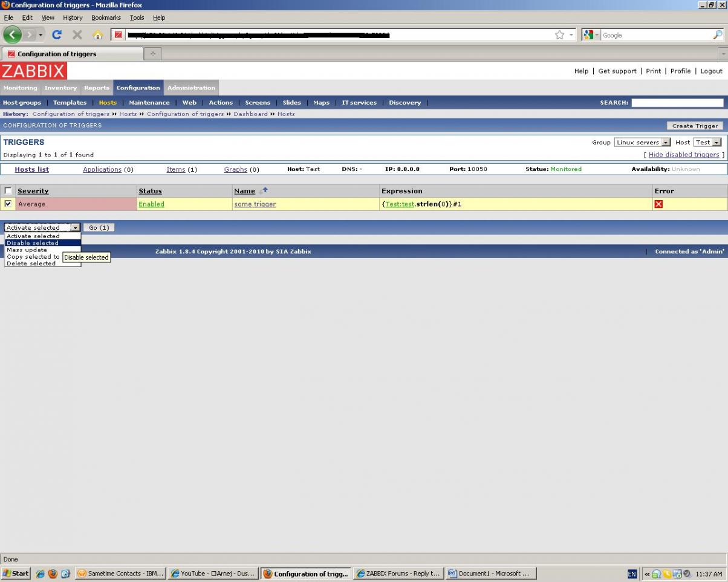
Task: Open the Hosts list link
Action: click(x=32, y=169)
